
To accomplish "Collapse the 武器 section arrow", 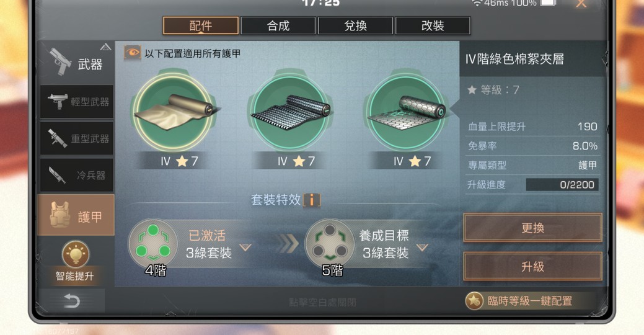I will point(105,47).
